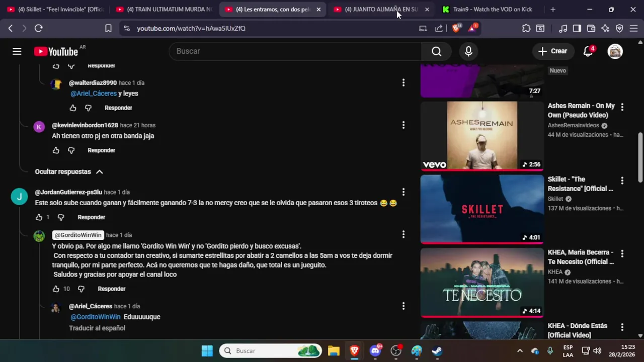Bookmark this page with the bookmark icon
644x362 pixels.
click(108, 28)
